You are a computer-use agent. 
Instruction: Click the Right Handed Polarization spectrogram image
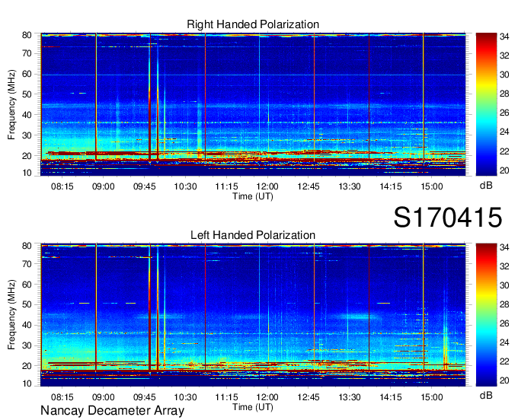(253, 104)
